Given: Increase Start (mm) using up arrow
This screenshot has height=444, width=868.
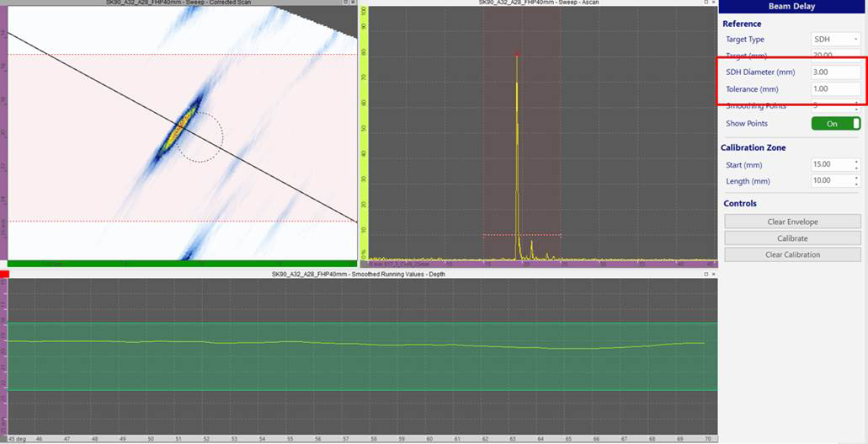Looking at the screenshot, I should tap(857, 162).
